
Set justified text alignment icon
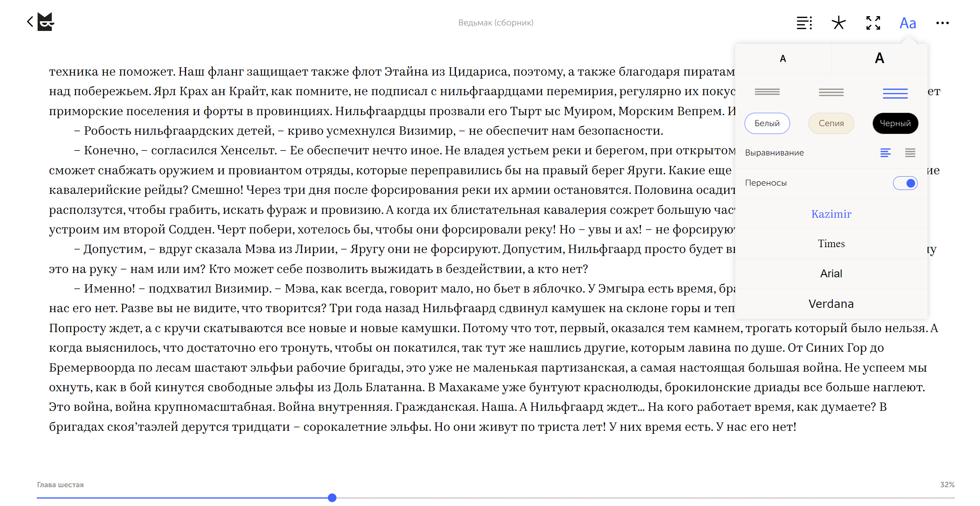tap(910, 153)
